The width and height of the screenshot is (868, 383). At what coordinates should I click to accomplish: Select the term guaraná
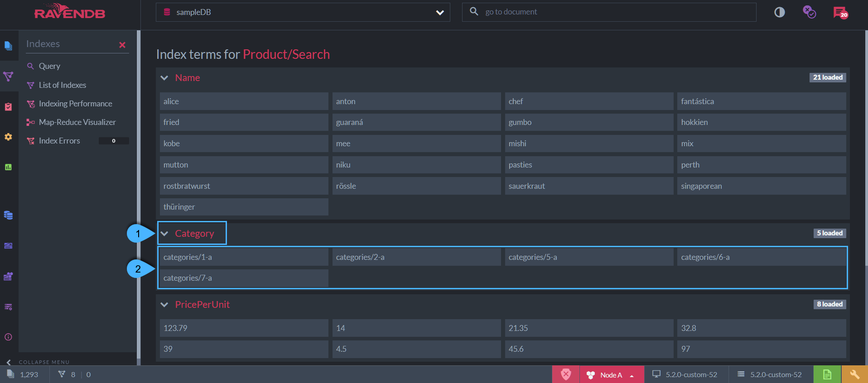coord(417,122)
